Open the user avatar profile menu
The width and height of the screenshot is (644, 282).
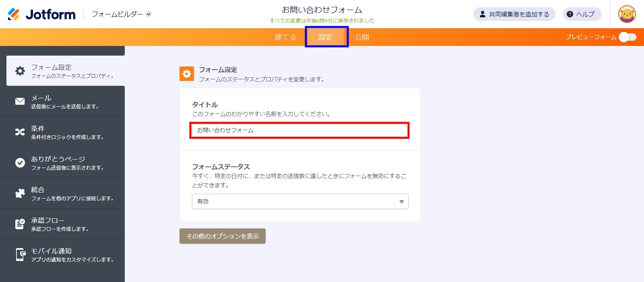click(x=627, y=14)
